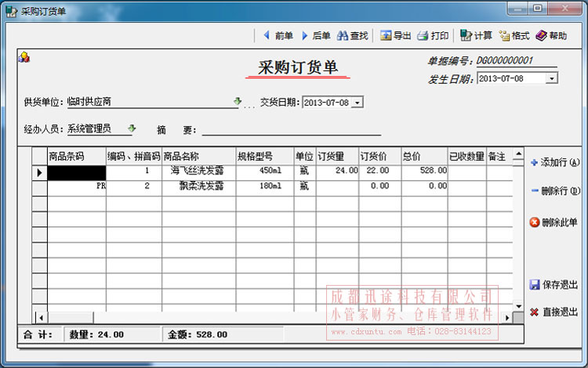Click 保存退出 to save and exit
This screenshot has height=368, width=588.
coord(555,284)
